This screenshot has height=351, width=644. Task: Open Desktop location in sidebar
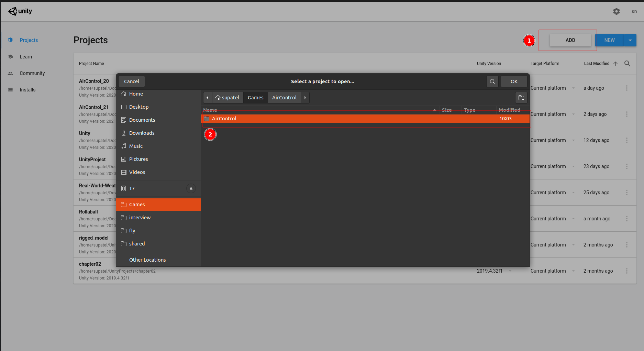pos(158,107)
